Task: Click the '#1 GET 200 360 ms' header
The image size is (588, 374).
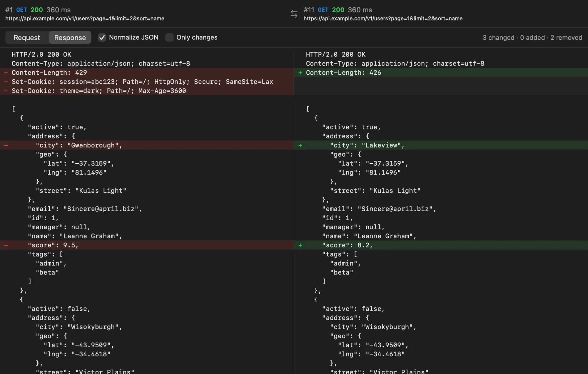Action: (x=38, y=10)
